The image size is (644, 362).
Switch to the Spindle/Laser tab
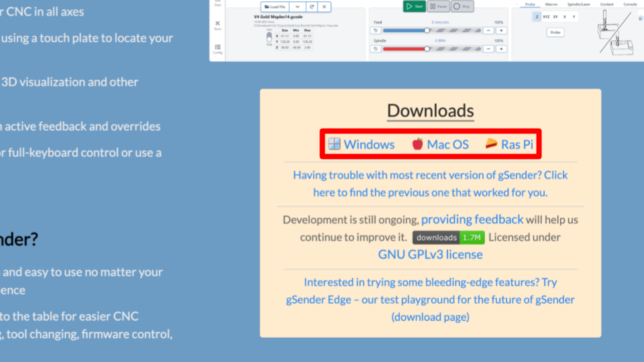coord(579,4)
